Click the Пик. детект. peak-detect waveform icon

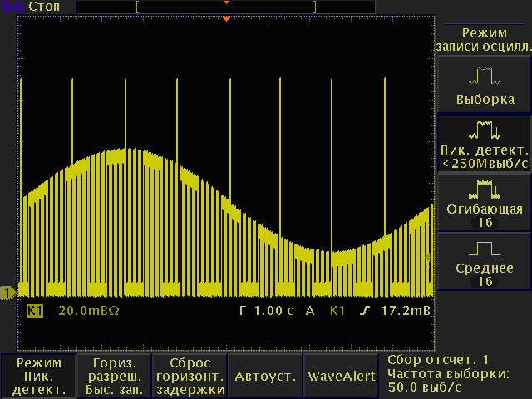point(484,131)
